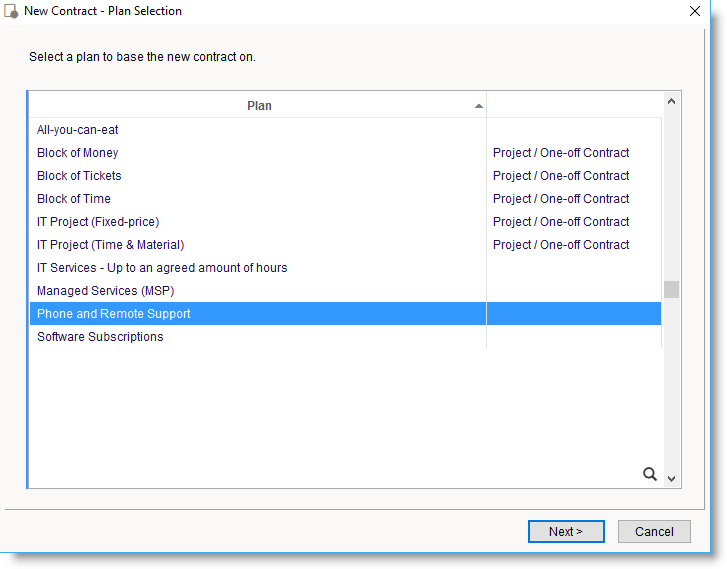Select the Block of Tickets plan
Viewport: 727px width, 569px height.
point(79,176)
